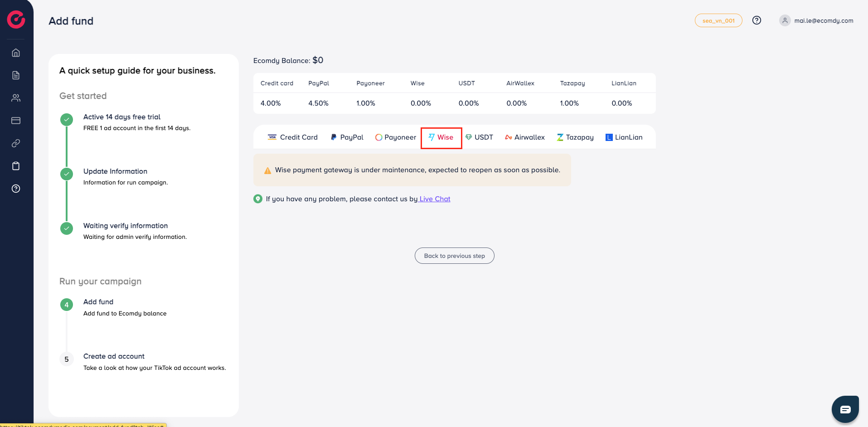Click the 1.00% Tazapay fee value
868x427 pixels.
pyautogui.click(x=569, y=103)
